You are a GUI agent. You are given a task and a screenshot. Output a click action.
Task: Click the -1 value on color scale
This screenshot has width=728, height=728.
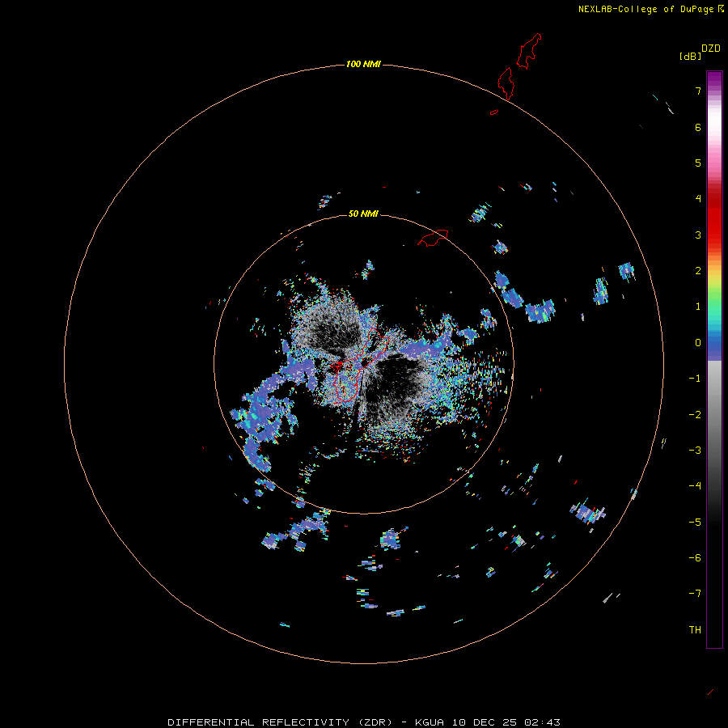point(695,379)
